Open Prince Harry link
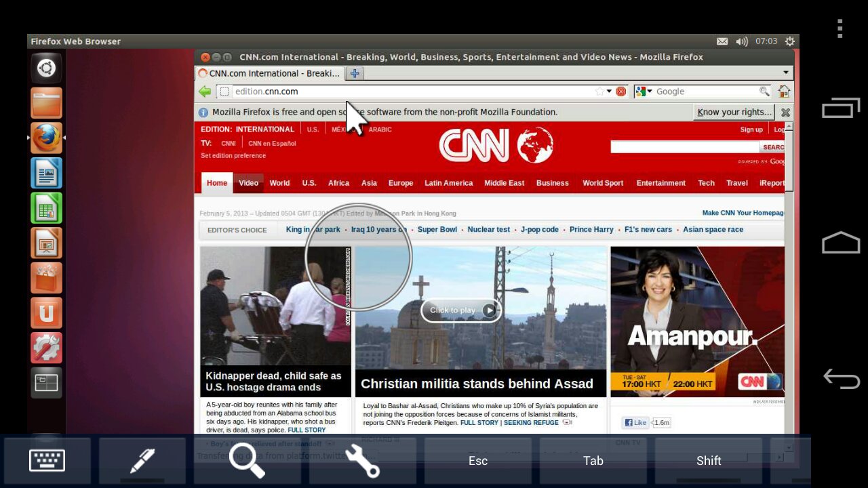868x488 pixels. tap(591, 230)
